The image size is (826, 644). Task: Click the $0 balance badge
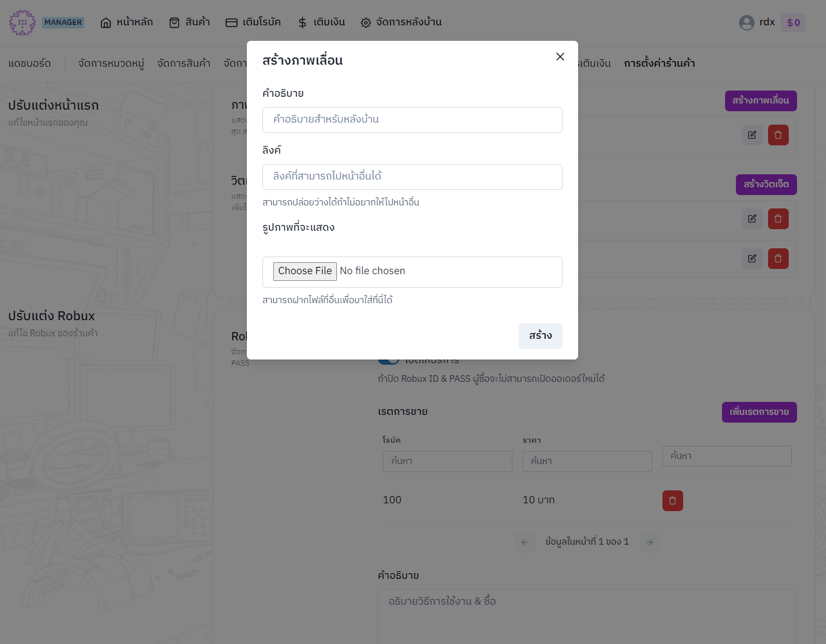click(x=793, y=23)
